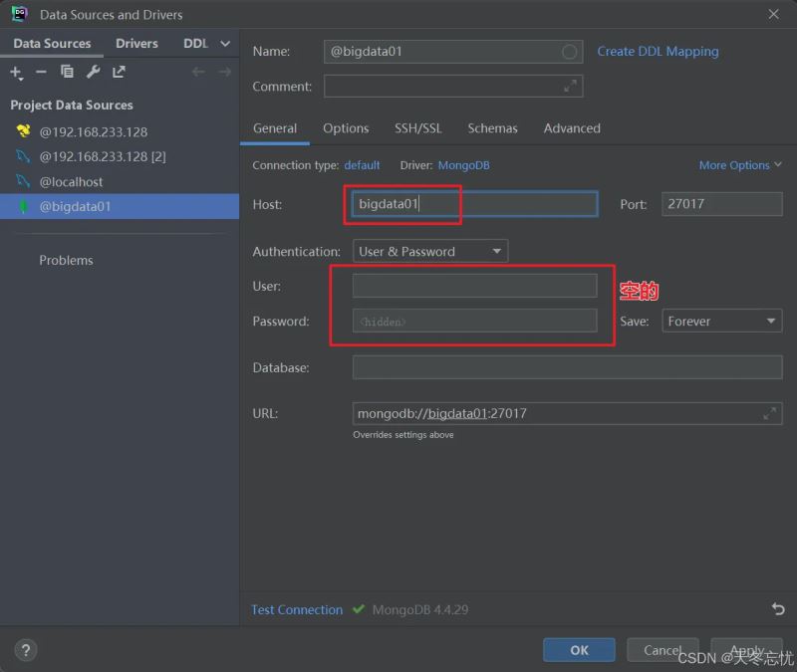
Task: Click the @localhost database icon
Action: click(x=23, y=181)
